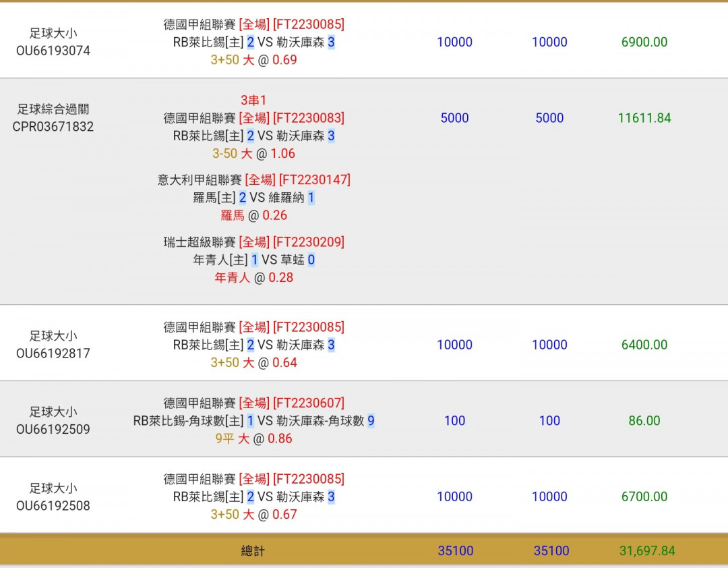Click the 年青人 @ 0.28 selection

[253, 278]
